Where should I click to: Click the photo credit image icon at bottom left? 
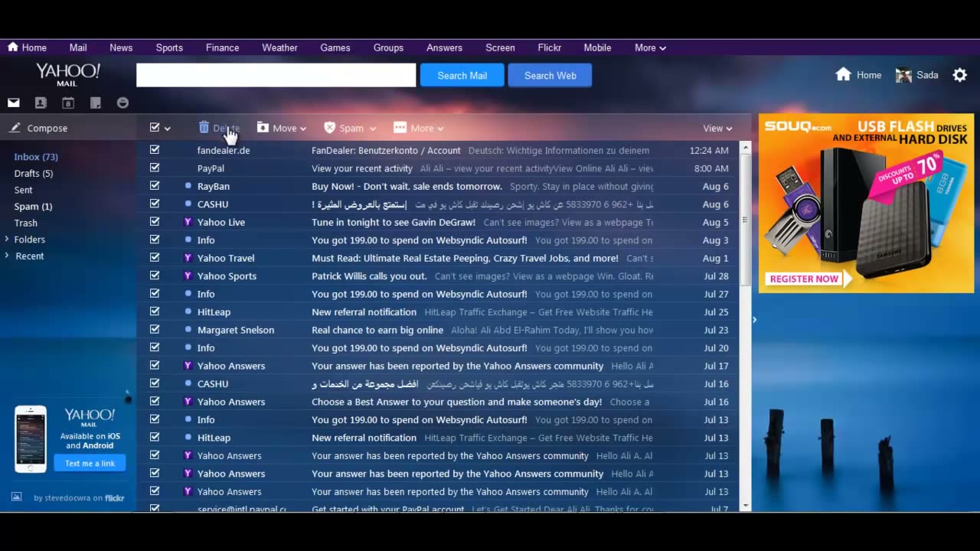[x=16, y=497]
